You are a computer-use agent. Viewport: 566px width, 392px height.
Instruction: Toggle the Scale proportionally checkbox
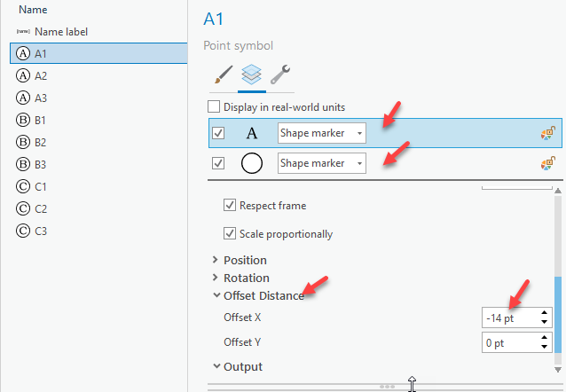[230, 235]
